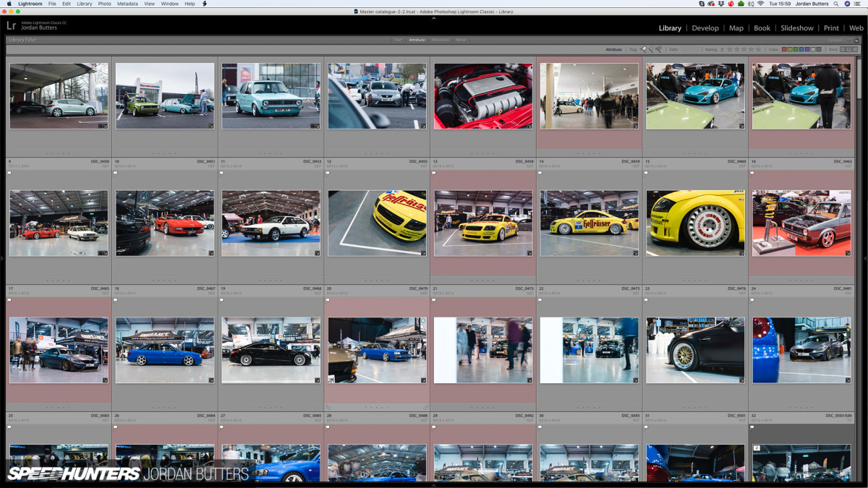The image size is (868, 488).
Task: Filter by flagged photos icon
Action: 644,49
